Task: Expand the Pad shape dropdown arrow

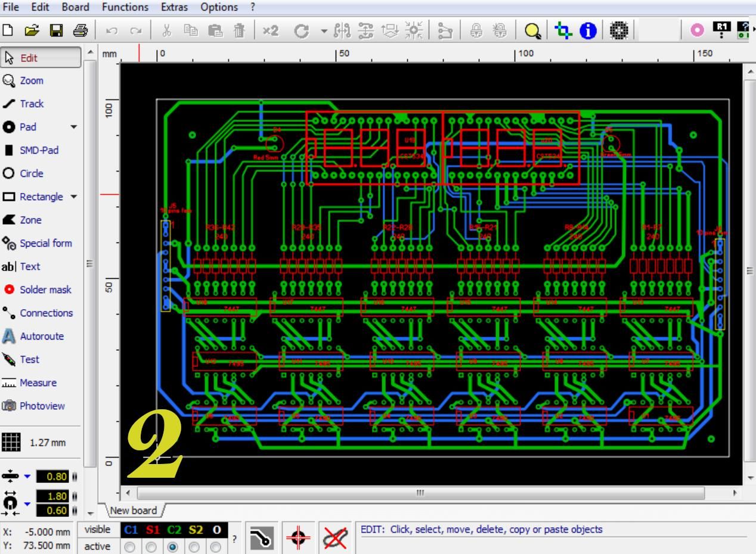Action: point(74,127)
